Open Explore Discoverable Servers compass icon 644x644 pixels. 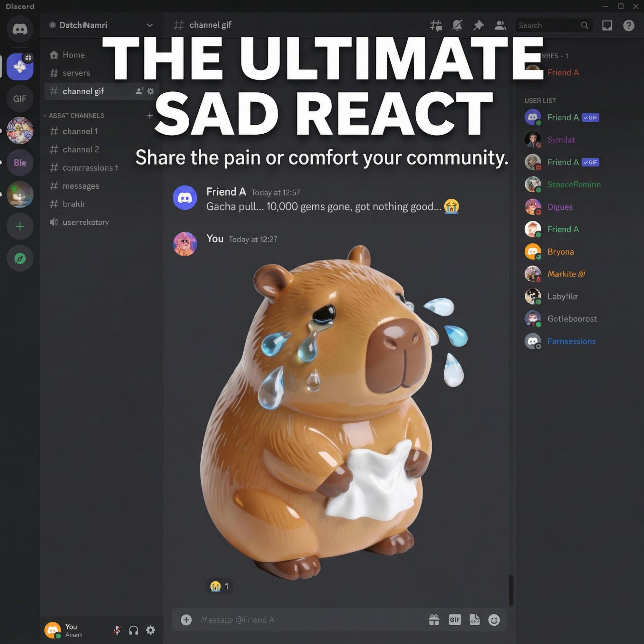[x=20, y=258]
